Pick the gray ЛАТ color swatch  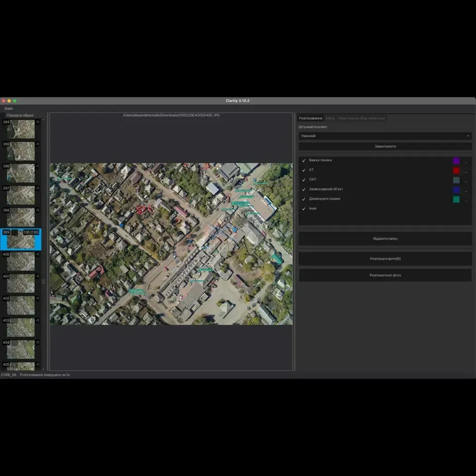[456, 180]
